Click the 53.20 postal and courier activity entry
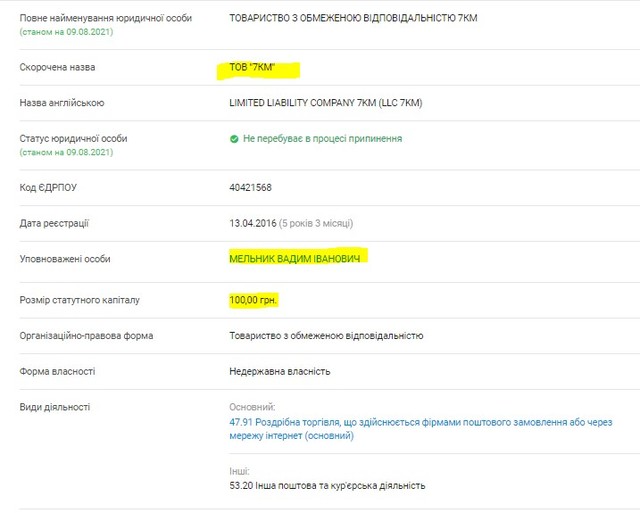 [327, 485]
